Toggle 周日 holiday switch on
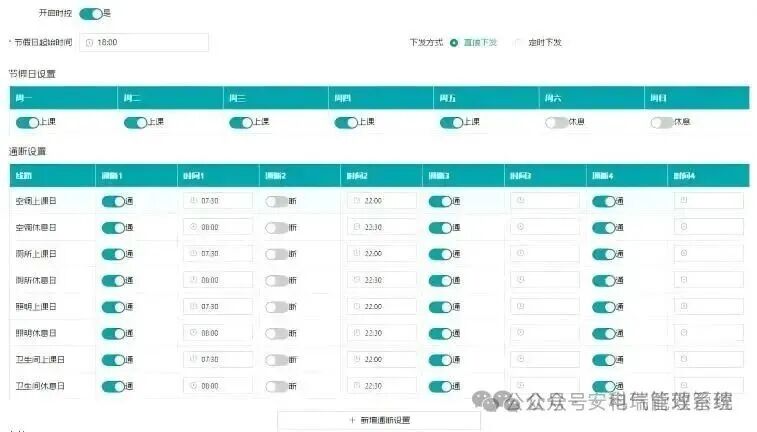Image resolution: width=757 pixels, height=432 pixels. coord(660,122)
